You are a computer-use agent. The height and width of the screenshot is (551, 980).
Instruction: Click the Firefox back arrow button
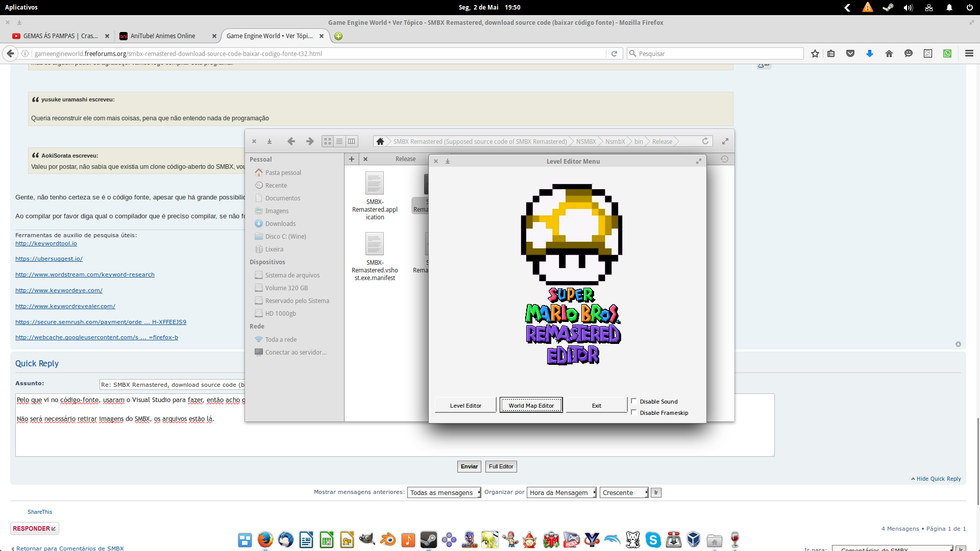tap(10, 54)
